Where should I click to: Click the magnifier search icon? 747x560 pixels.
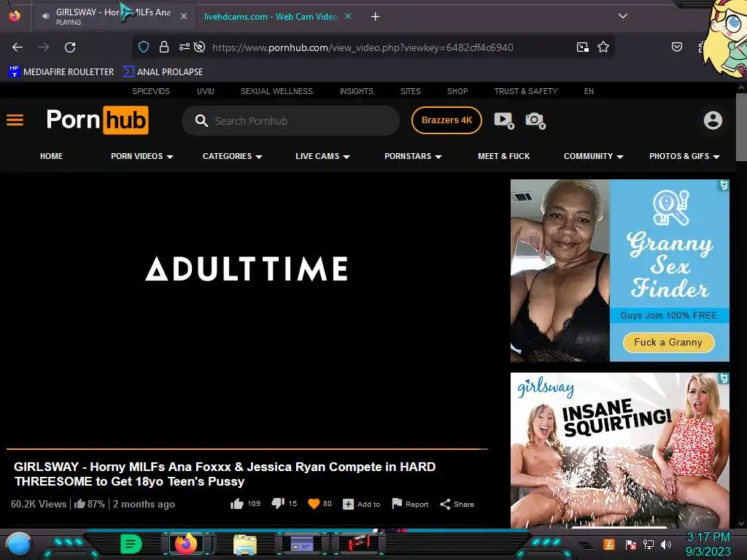[x=201, y=120]
